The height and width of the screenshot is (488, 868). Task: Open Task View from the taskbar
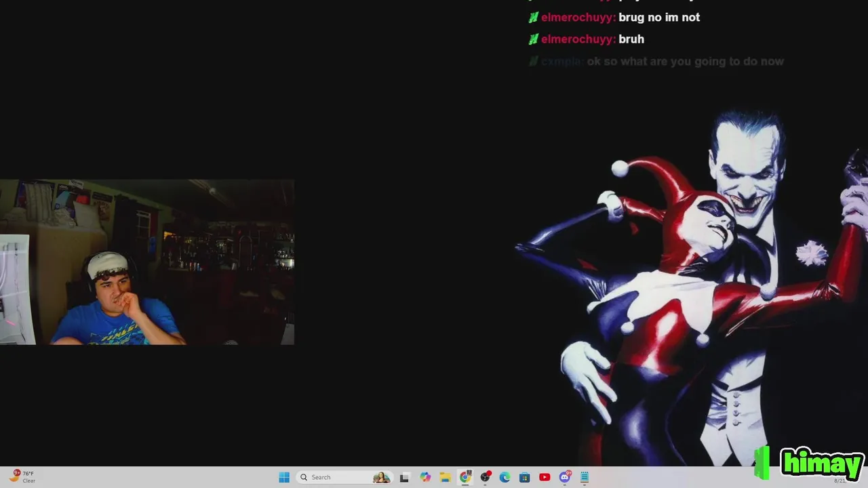click(x=404, y=477)
